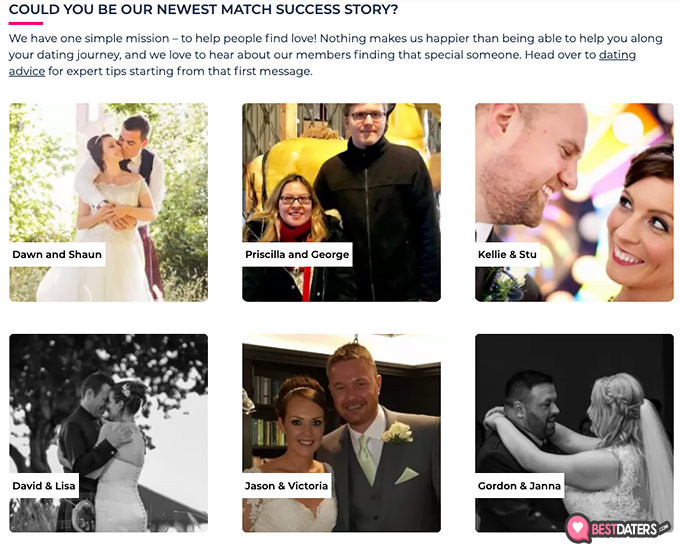Click the David & Lisa name label
680x552 pixels.
click(x=44, y=486)
